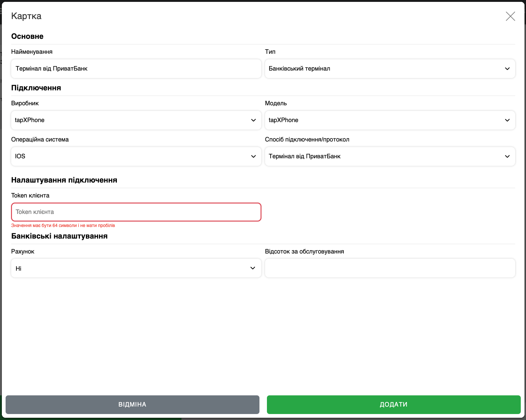The height and width of the screenshot is (420, 526).
Task: Click the Найменування field label
Action: pyautogui.click(x=32, y=52)
